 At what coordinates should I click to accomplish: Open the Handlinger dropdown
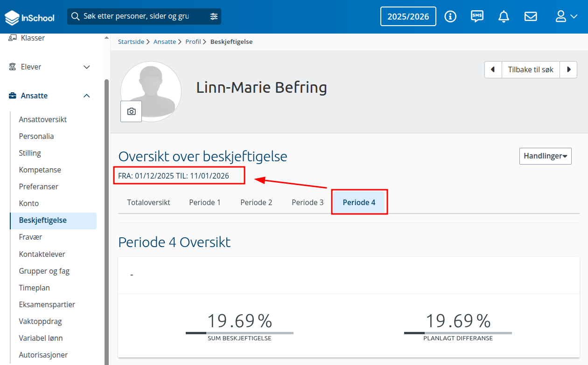545,156
